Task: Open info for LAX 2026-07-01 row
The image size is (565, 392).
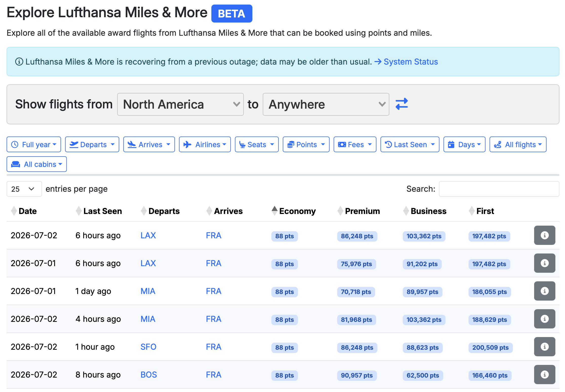Action: pos(544,263)
